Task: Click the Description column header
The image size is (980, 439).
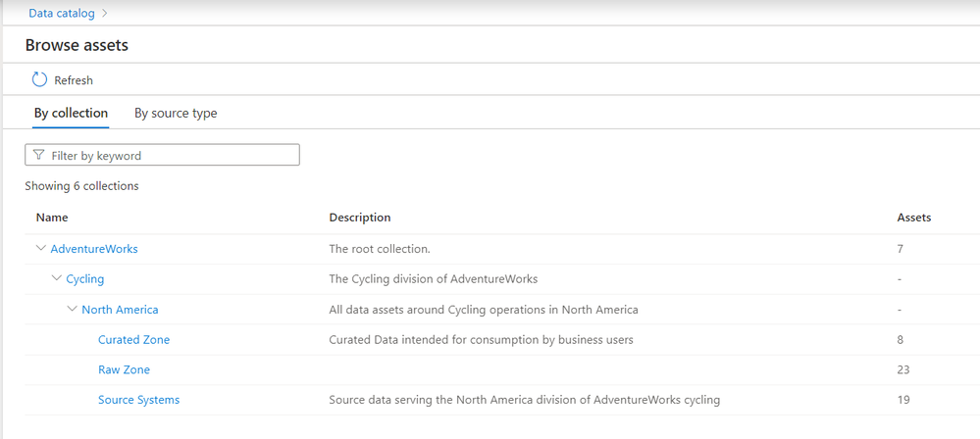Action: tap(360, 218)
